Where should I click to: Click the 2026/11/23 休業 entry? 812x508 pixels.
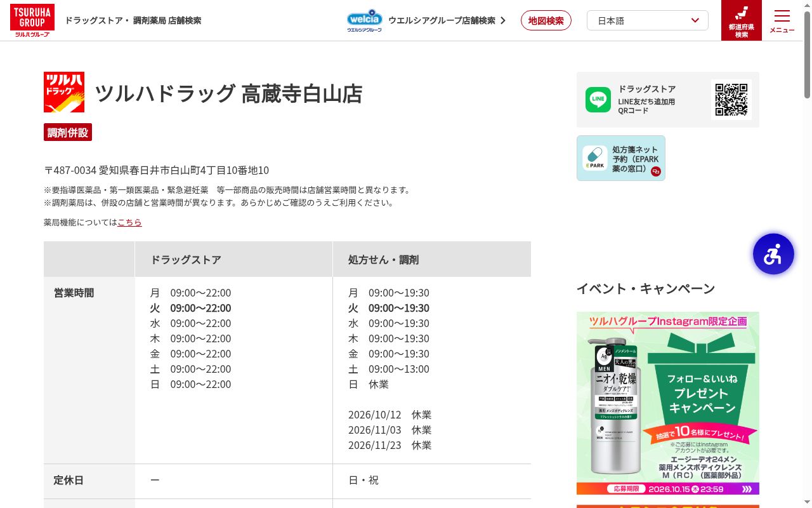tap(390, 445)
